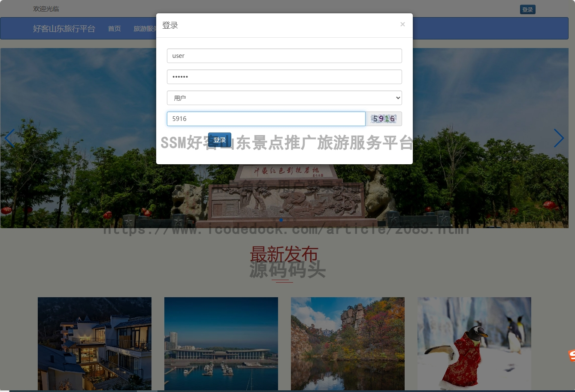This screenshot has height=392, width=575.
Task: Advance carousel with the right arrow
Action: click(559, 138)
